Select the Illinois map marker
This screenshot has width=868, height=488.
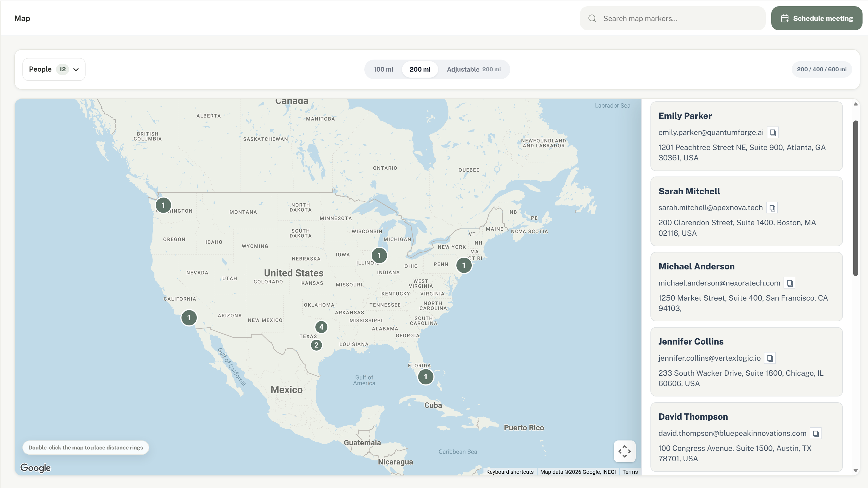(379, 255)
